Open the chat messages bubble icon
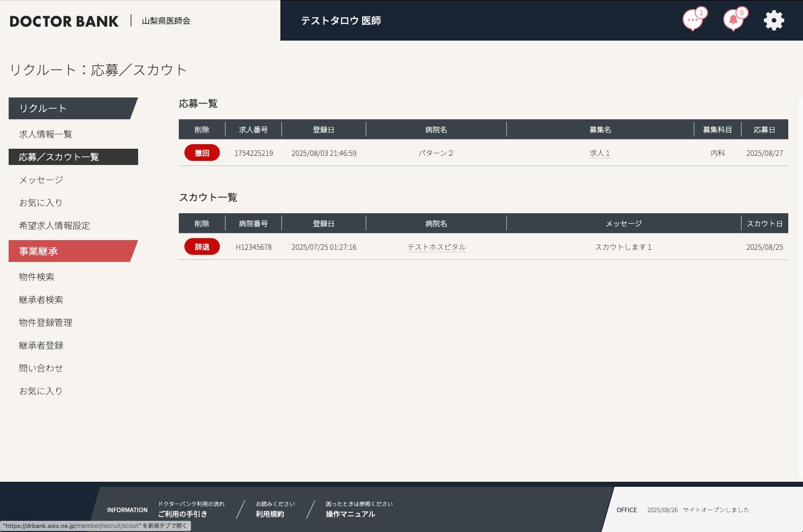This screenshot has height=532, width=803. 692,20
